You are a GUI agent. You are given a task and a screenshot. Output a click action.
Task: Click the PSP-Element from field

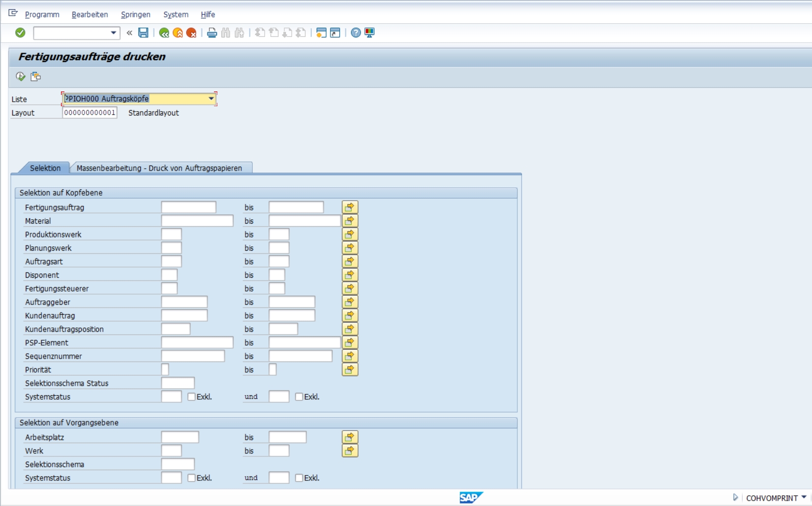pos(197,342)
